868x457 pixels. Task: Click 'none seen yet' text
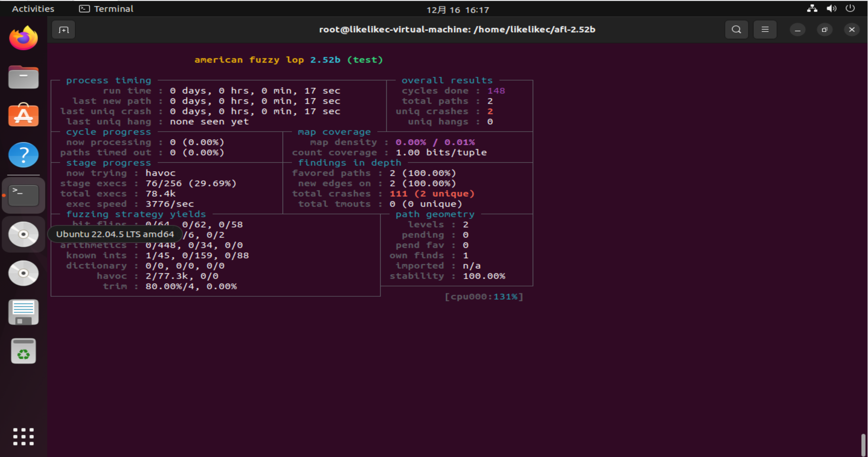pyautogui.click(x=209, y=122)
